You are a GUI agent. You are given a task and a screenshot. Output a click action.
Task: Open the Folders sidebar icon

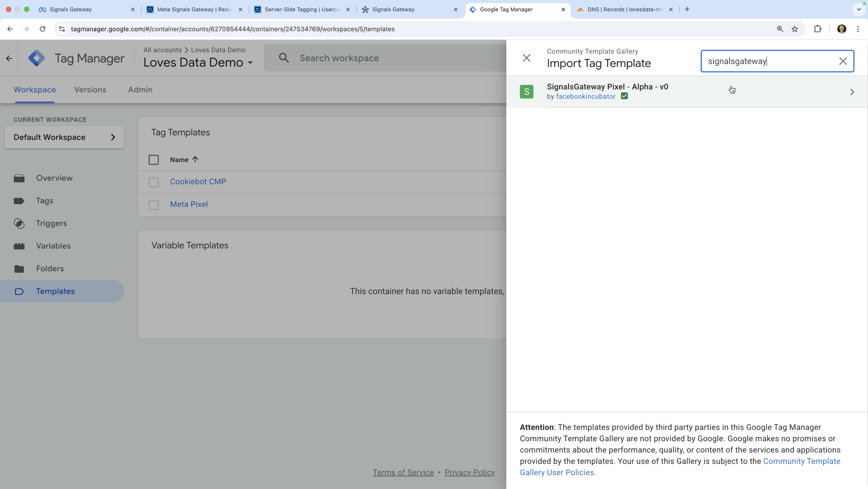19,268
